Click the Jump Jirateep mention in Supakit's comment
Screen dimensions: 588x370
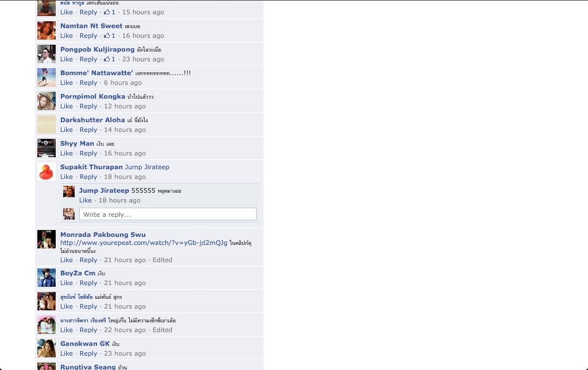coord(147,167)
